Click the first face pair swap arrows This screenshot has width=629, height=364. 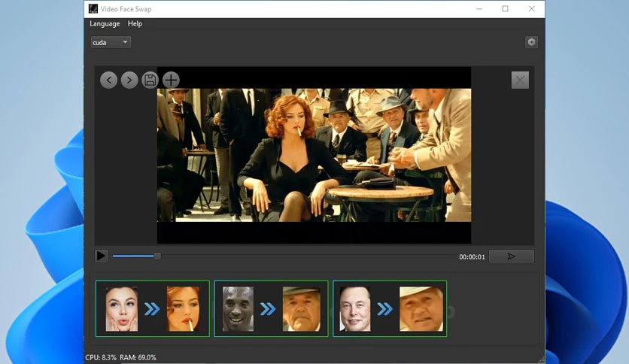point(152,309)
